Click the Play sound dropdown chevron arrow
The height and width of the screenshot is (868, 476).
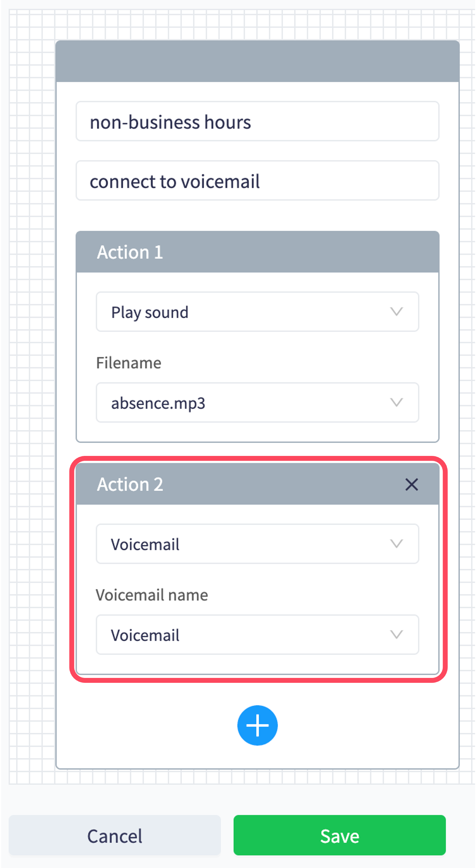[x=396, y=311]
